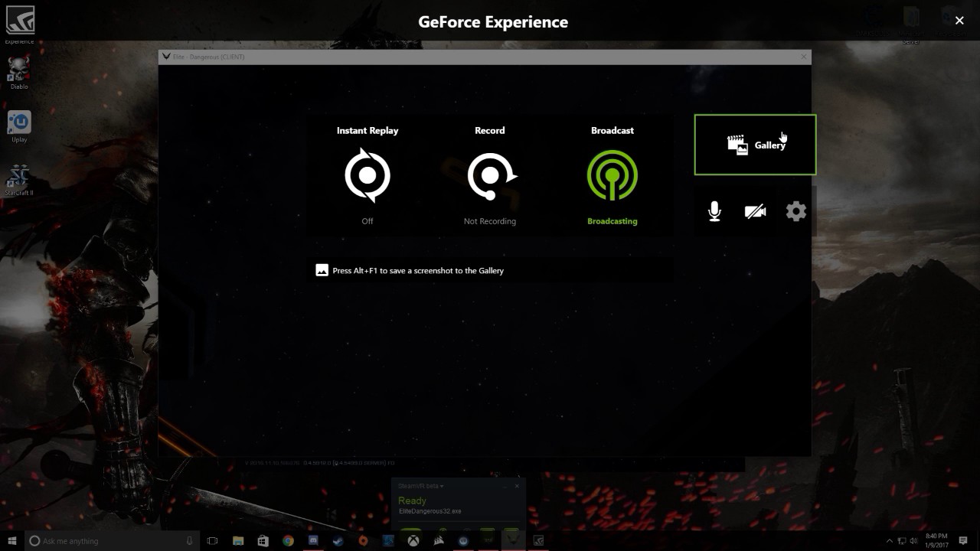
Task: Click the green Broadcast antenna icon
Action: click(x=612, y=175)
